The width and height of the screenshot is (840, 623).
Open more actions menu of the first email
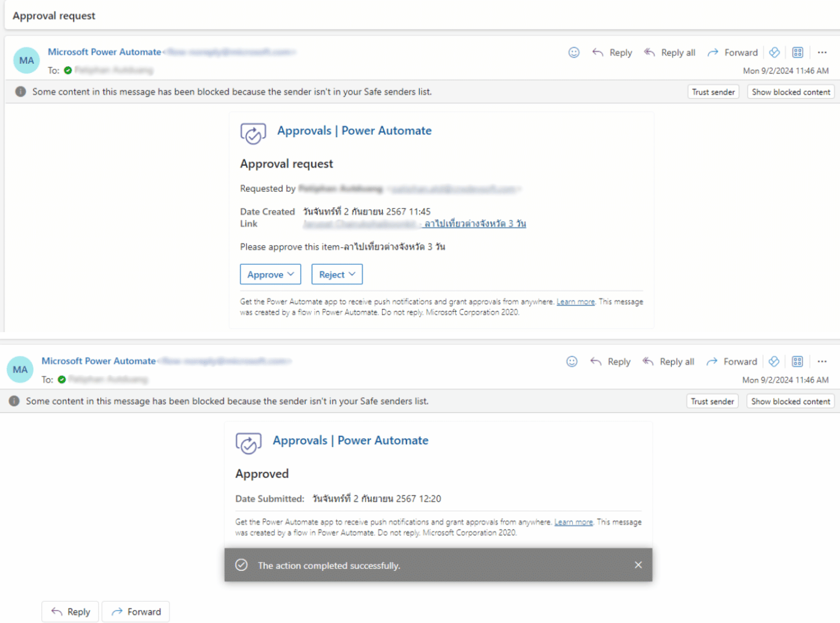[822, 52]
